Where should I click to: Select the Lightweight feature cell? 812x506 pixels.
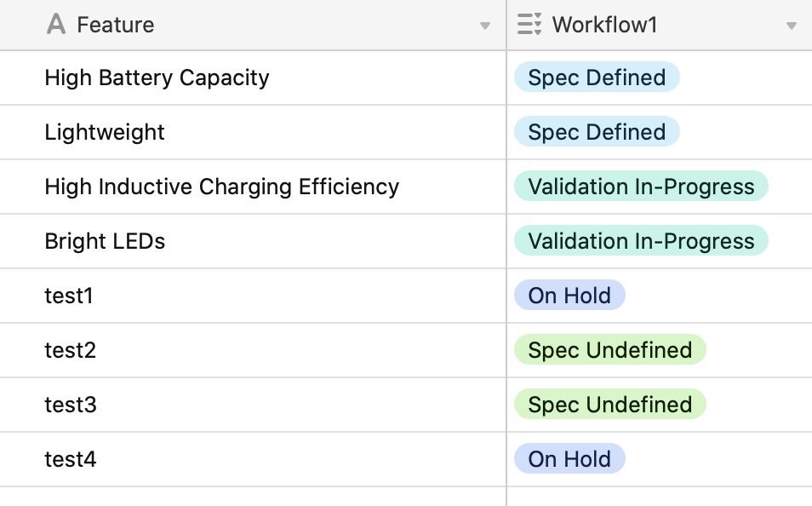tap(105, 132)
